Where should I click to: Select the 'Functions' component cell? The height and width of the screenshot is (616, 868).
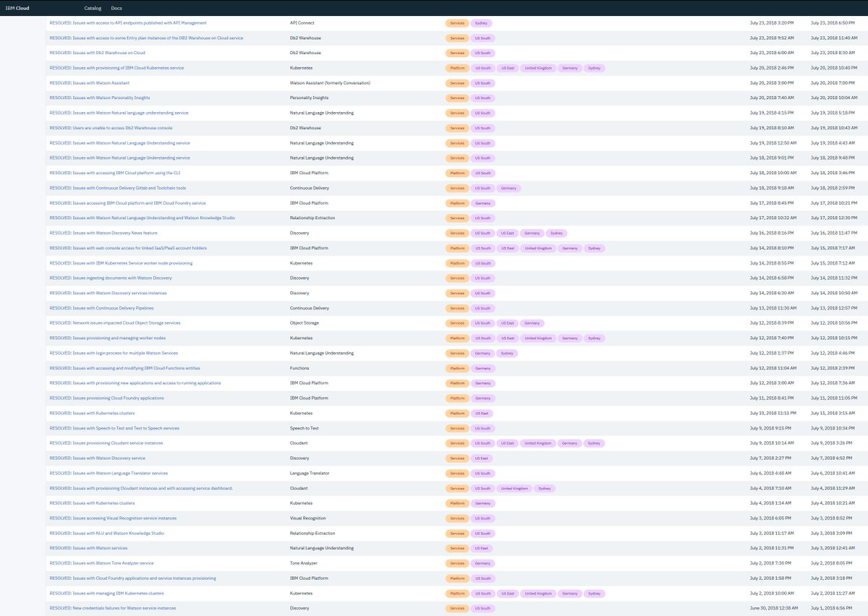click(299, 368)
